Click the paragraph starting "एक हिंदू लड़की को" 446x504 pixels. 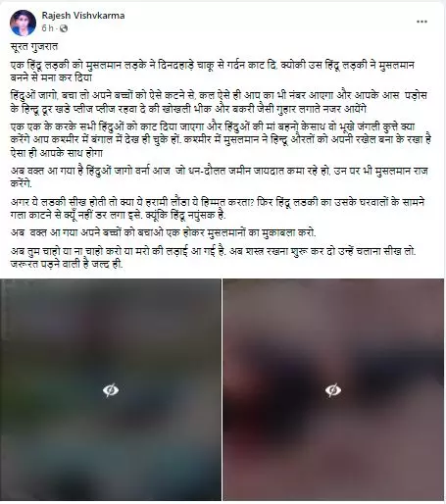pyautogui.click(x=213, y=72)
